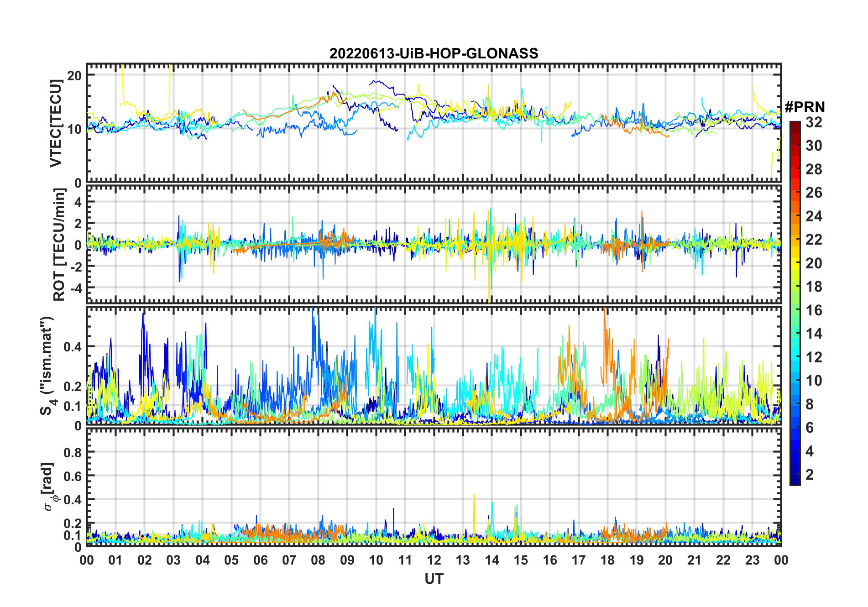This screenshot has height=607, width=868.
Task: Select colorbar tick label 6
Action: (x=810, y=428)
